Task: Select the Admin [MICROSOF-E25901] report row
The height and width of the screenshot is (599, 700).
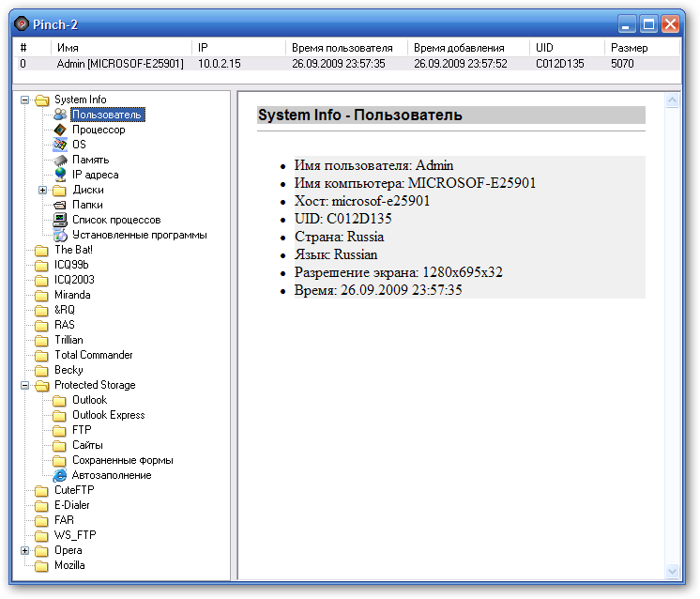Action: click(x=347, y=64)
